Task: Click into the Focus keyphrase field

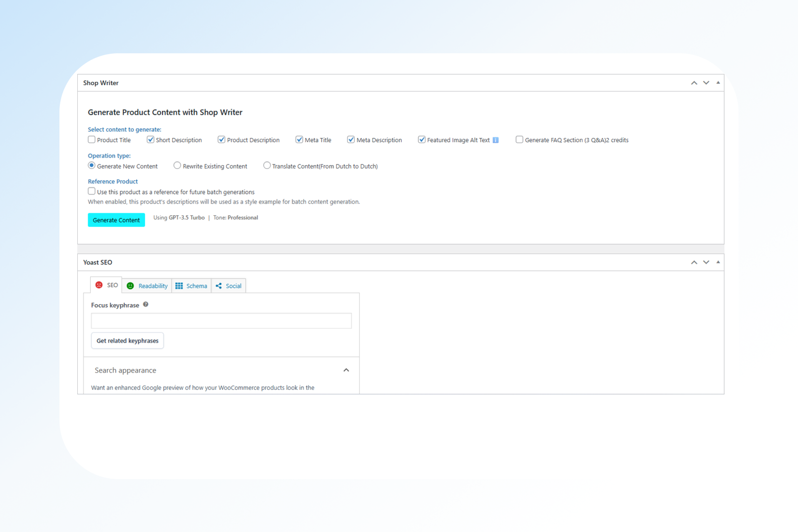Action: click(221, 321)
